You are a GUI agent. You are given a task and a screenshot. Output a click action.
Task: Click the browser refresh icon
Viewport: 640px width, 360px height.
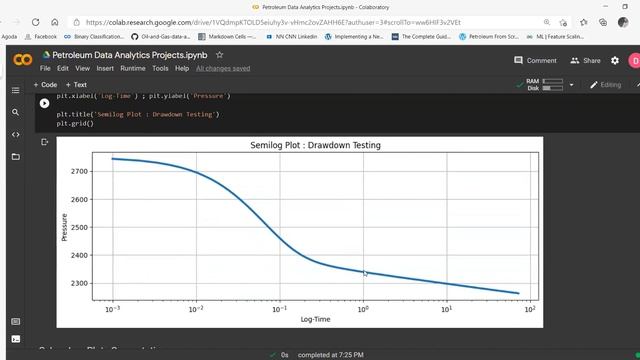click(x=36, y=22)
